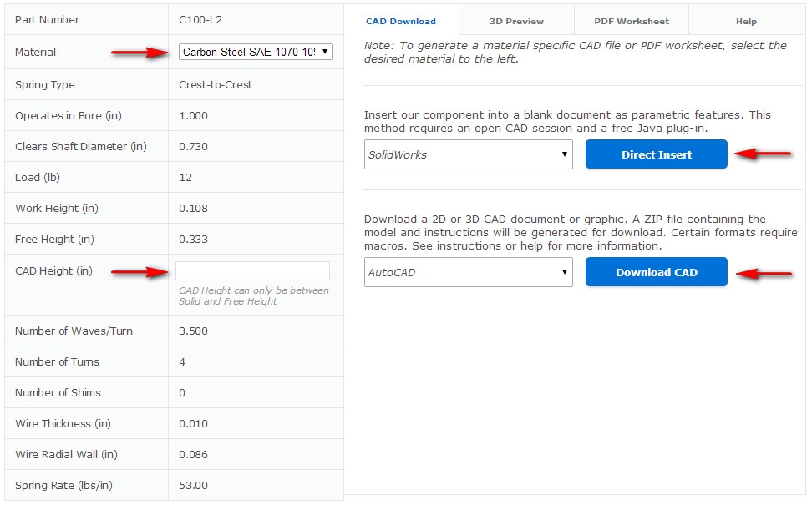
Task: Click the Spring Type label
Action: point(45,85)
